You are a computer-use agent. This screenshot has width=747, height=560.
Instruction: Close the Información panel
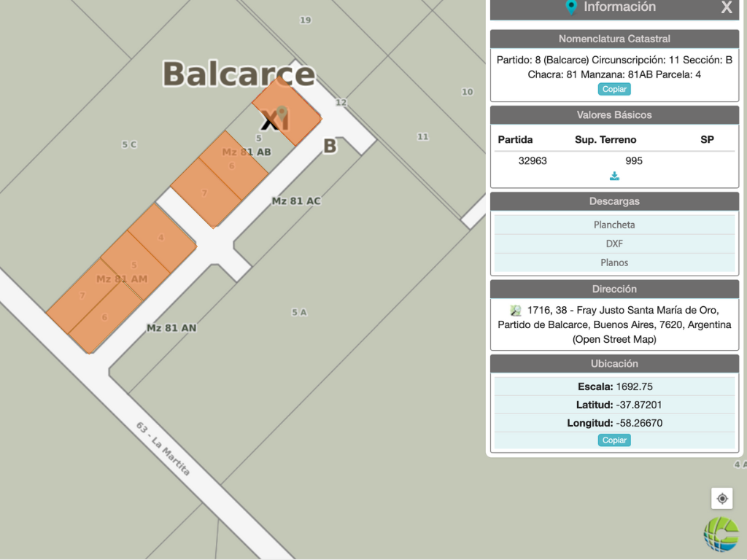726,8
